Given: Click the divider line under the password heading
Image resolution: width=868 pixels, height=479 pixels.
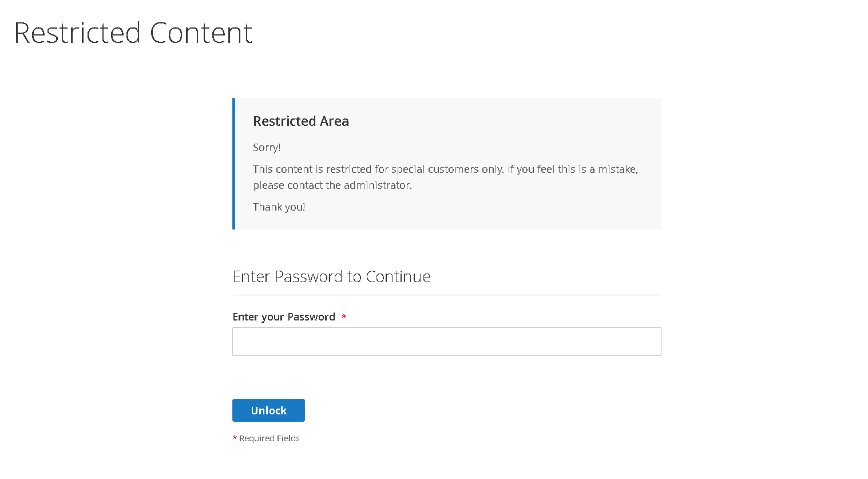Looking at the screenshot, I should (x=446, y=294).
